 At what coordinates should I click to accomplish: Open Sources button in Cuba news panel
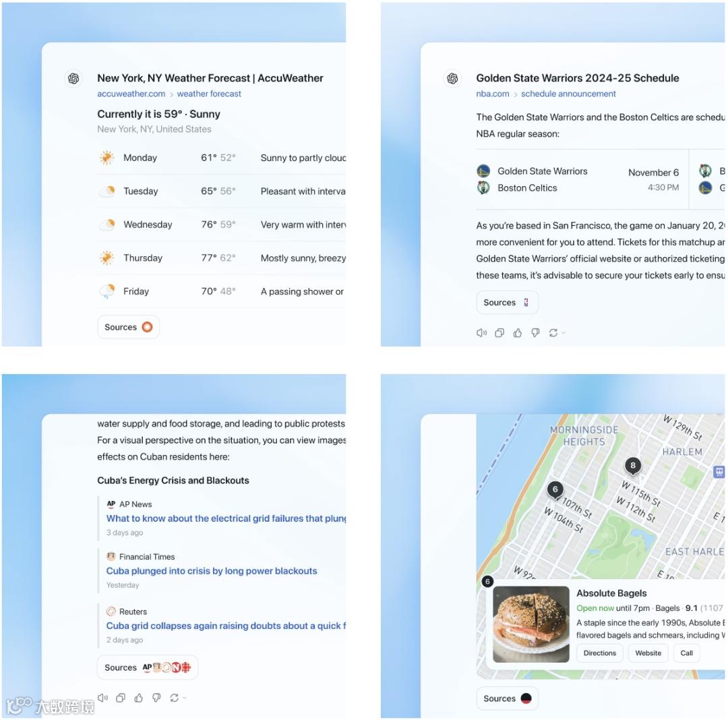148,667
